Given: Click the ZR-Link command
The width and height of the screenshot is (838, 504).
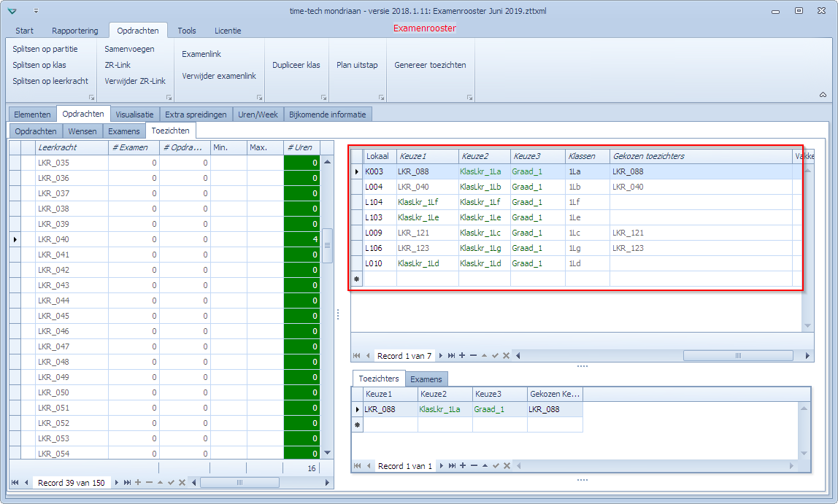Looking at the screenshot, I should (118, 65).
